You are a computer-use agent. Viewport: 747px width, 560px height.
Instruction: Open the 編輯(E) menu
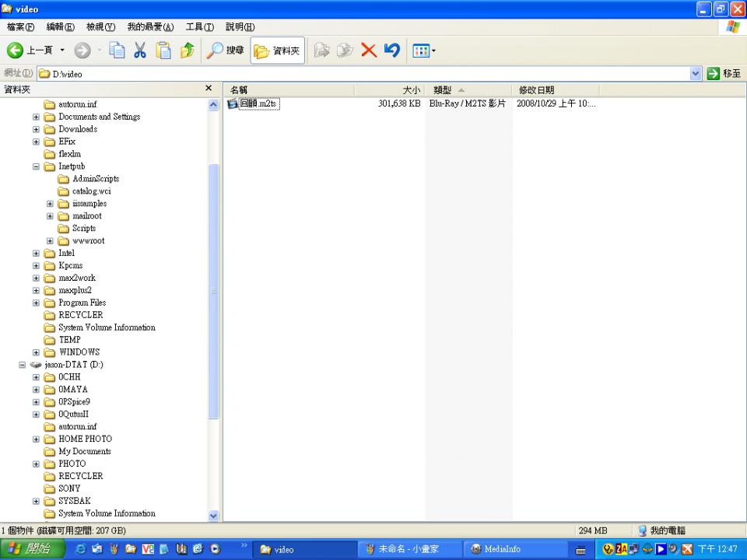[x=61, y=27]
